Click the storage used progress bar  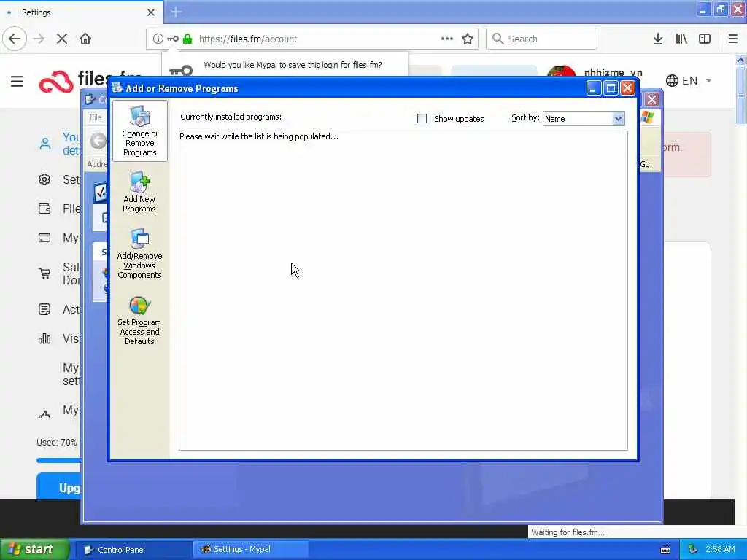pos(58,461)
